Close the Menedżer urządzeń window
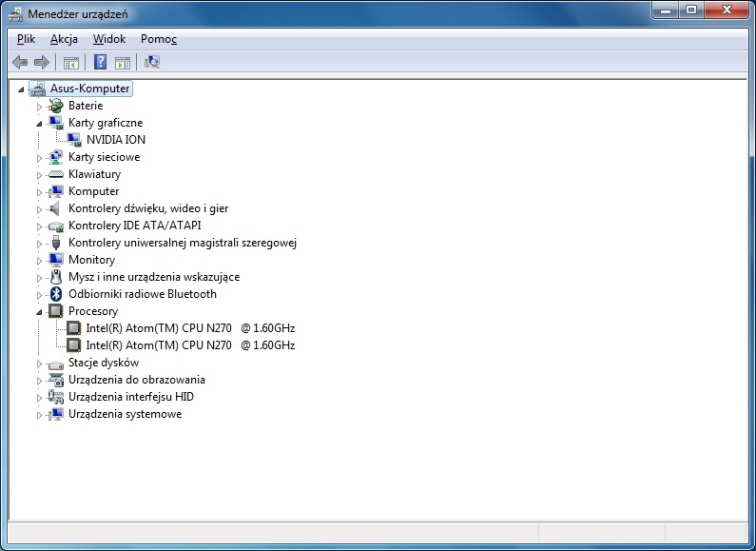Screen dimensions: 756x551 (x=727, y=10)
